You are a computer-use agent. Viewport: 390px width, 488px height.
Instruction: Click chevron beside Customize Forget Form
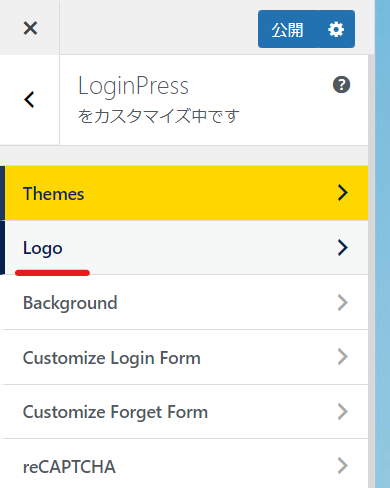[343, 411]
